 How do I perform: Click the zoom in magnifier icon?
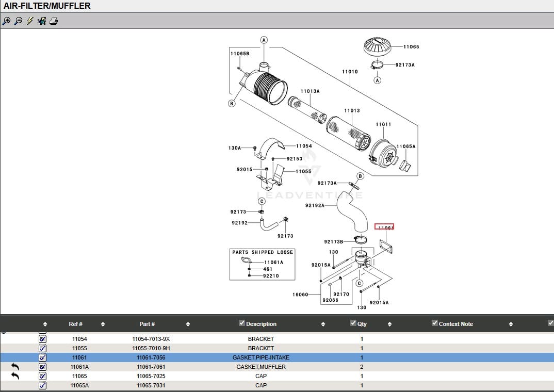pos(6,21)
